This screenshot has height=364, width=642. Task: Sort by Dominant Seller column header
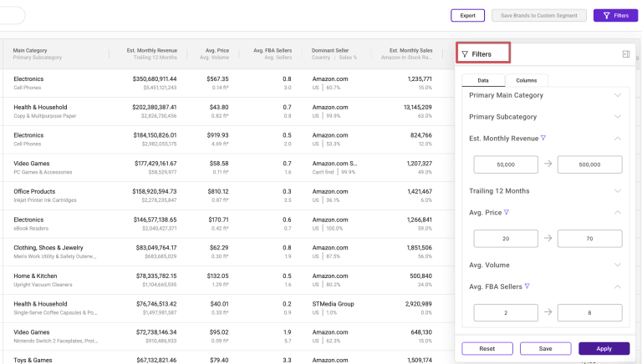pos(330,50)
